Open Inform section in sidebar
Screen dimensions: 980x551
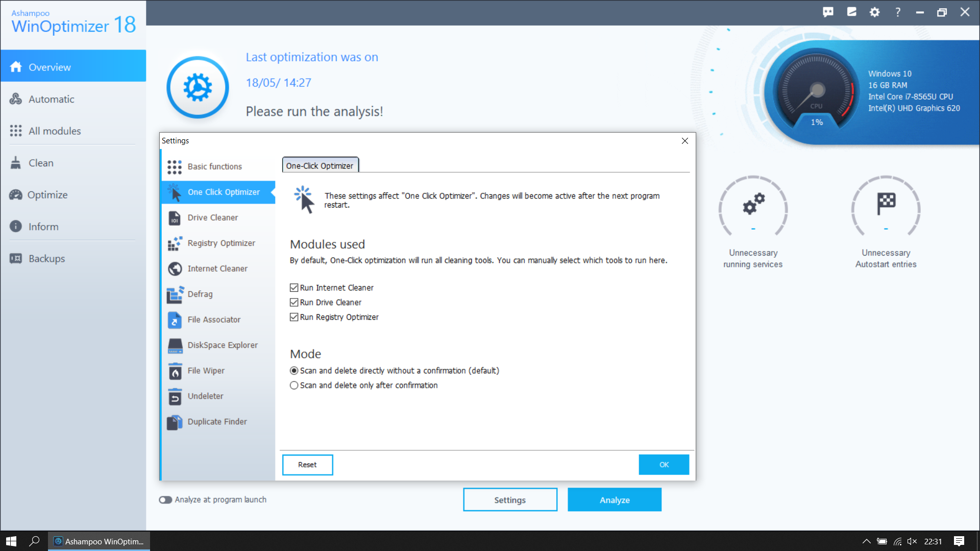point(73,227)
